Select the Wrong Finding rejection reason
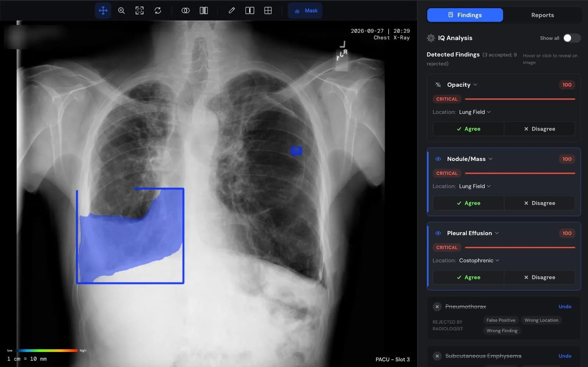The width and height of the screenshot is (588, 367). (x=502, y=331)
